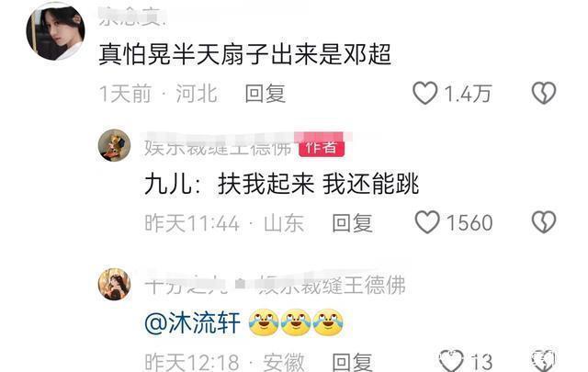Open top commenter's profile avatar
Screen dimensions: 588x372
coord(55,31)
